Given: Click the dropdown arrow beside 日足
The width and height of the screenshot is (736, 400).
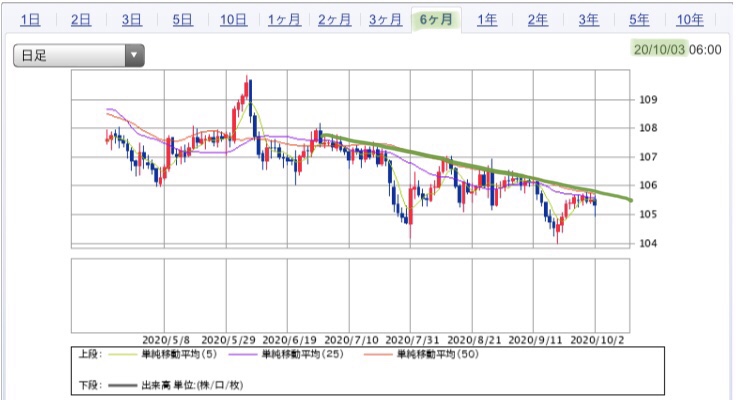Looking at the screenshot, I should click(134, 55).
